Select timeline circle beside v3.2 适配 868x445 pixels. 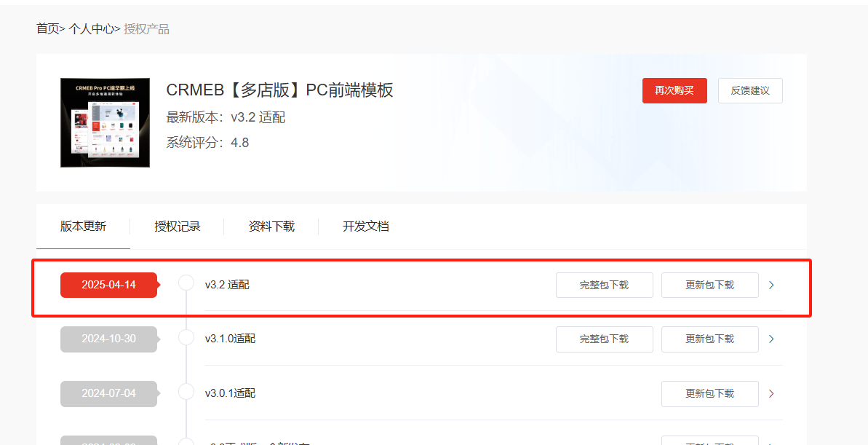coord(186,283)
